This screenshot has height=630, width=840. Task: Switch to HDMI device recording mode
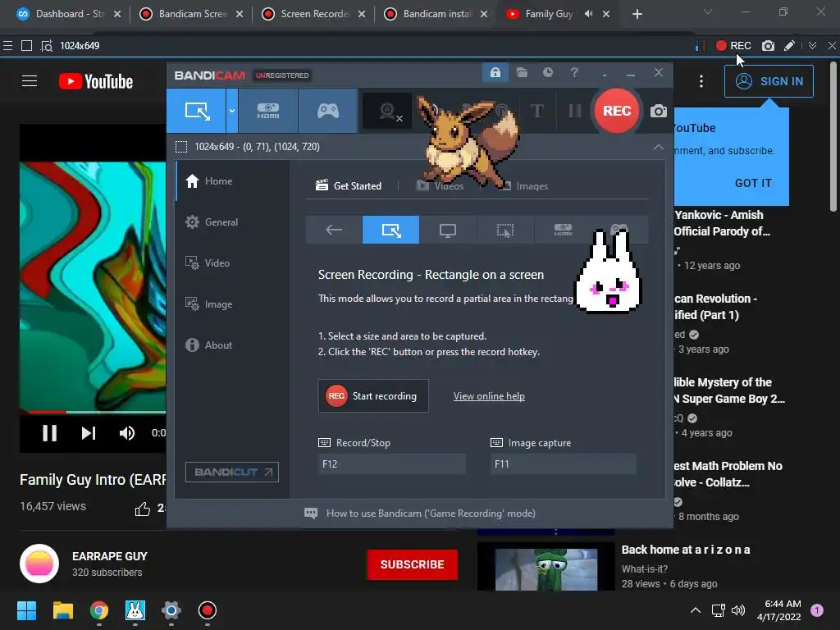coord(268,111)
